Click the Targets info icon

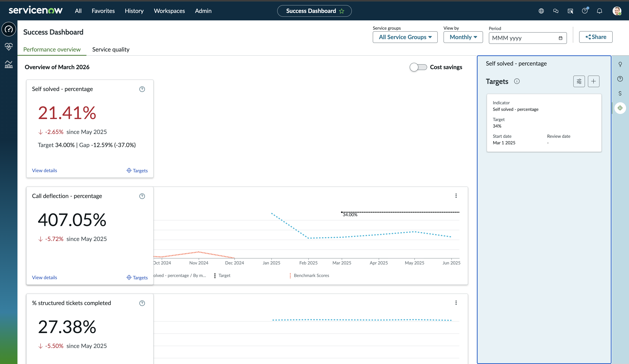(517, 81)
